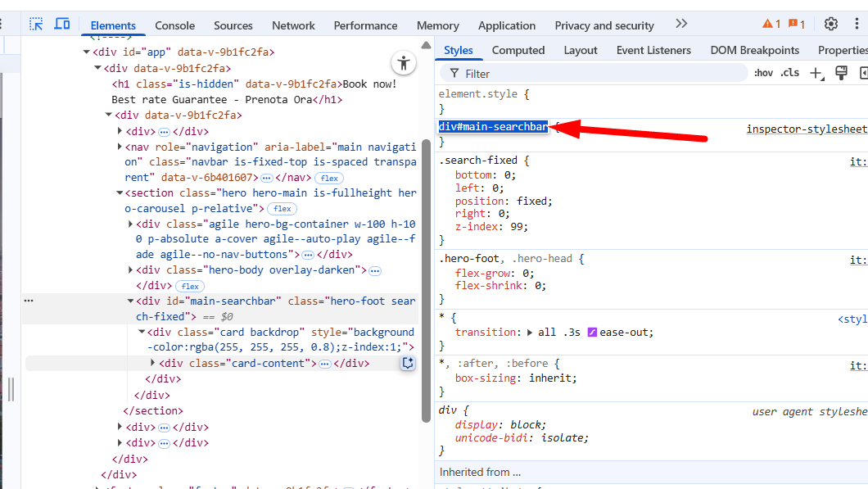Toggle the flex badge on nav element
The height and width of the screenshot is (489, 868).
click(328, 177)
